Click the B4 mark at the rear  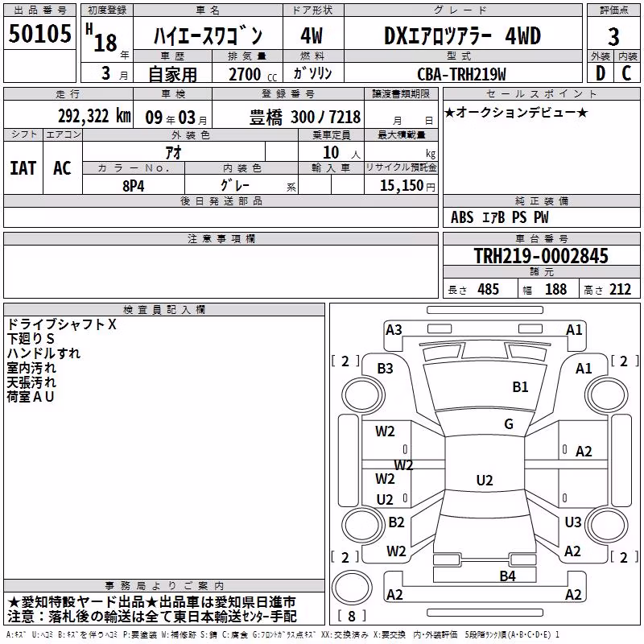click(508, 576)
